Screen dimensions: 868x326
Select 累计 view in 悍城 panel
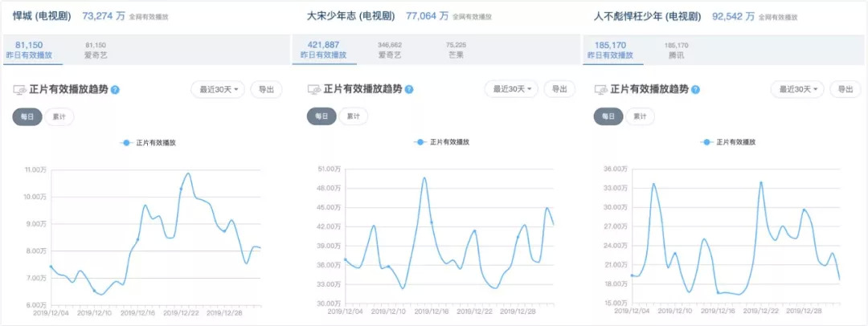(59, 116)
